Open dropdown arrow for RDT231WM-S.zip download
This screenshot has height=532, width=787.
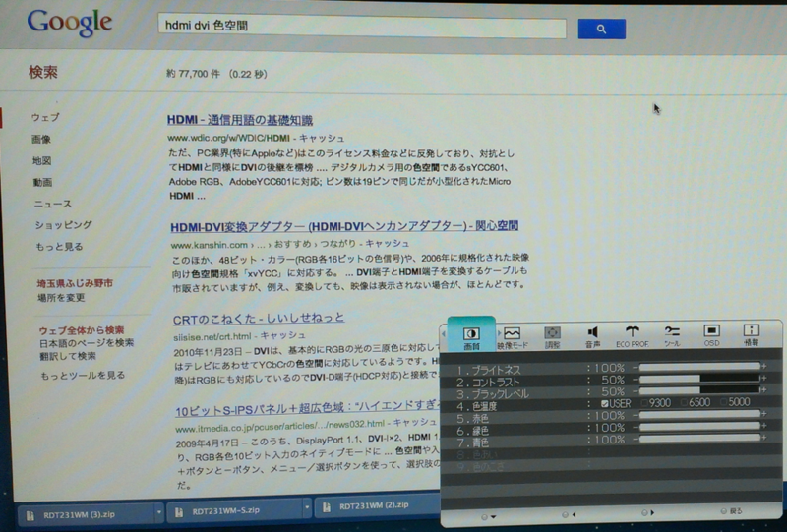coord(307,509)
